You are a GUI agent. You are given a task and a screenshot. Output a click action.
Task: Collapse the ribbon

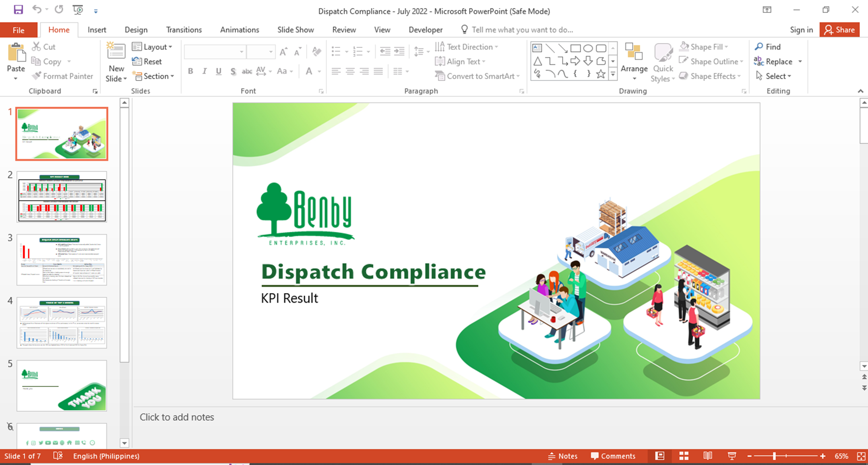pos(860,91)
